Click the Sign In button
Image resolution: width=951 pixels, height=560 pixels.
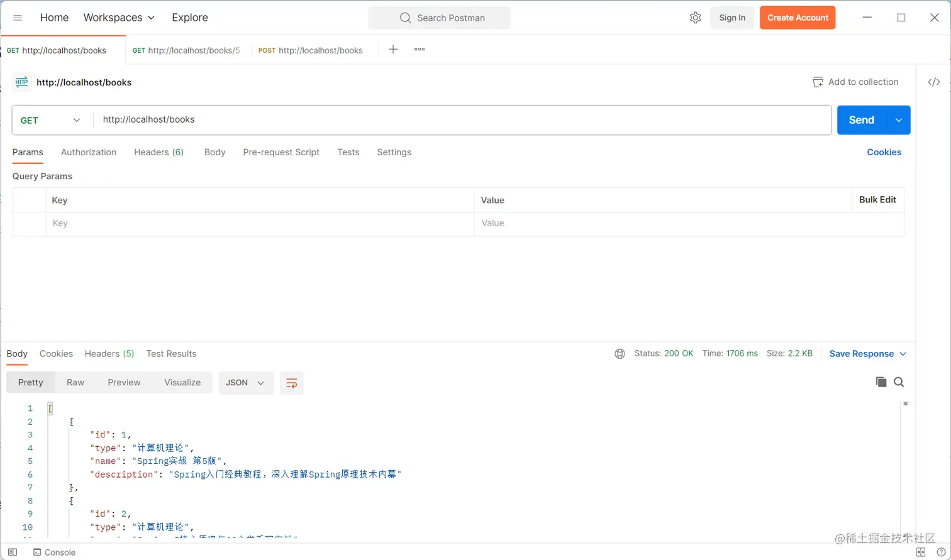point(732,18)
